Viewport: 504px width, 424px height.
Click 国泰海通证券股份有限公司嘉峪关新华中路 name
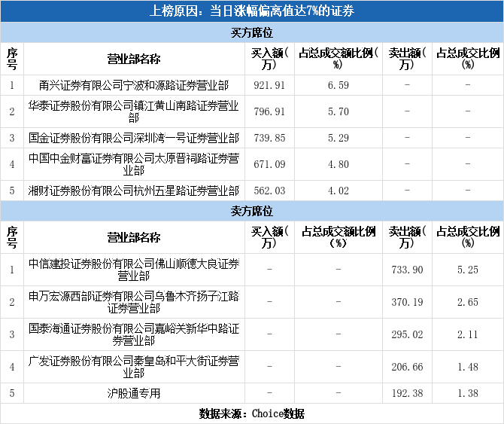(x=134, y=334)
